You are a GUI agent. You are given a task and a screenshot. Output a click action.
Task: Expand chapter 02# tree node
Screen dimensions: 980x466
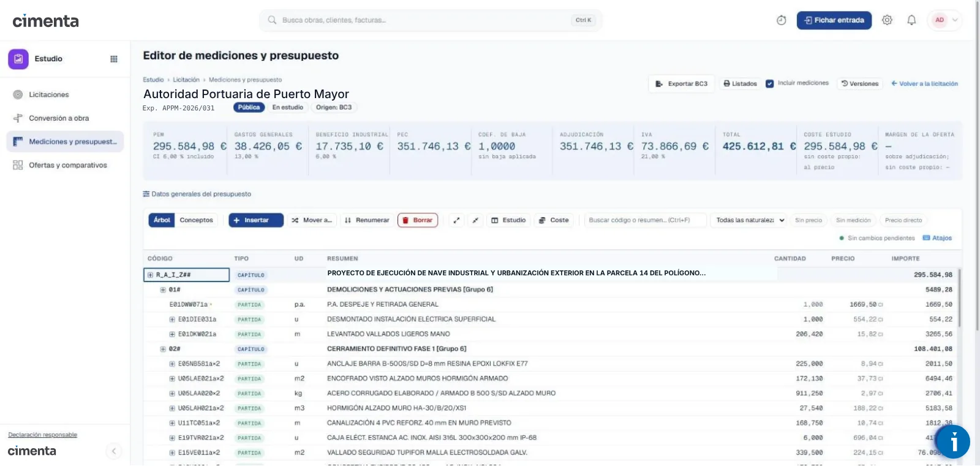point(163,349)
